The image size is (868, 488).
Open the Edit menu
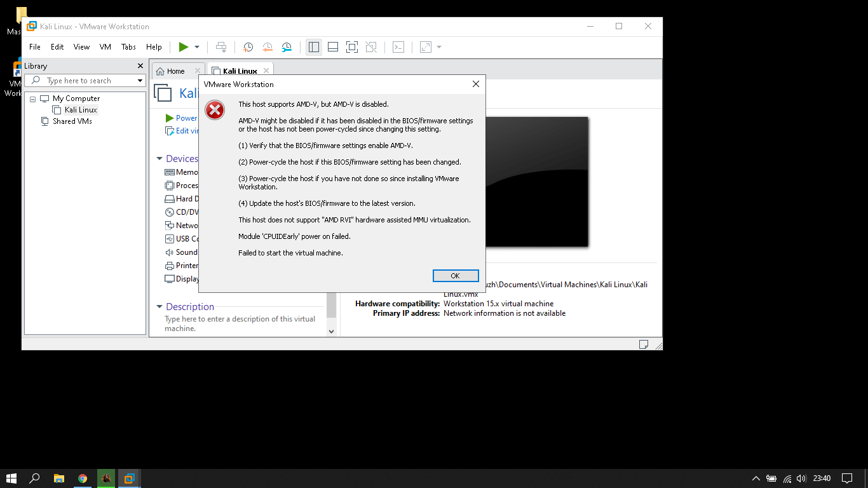[57, 47]
